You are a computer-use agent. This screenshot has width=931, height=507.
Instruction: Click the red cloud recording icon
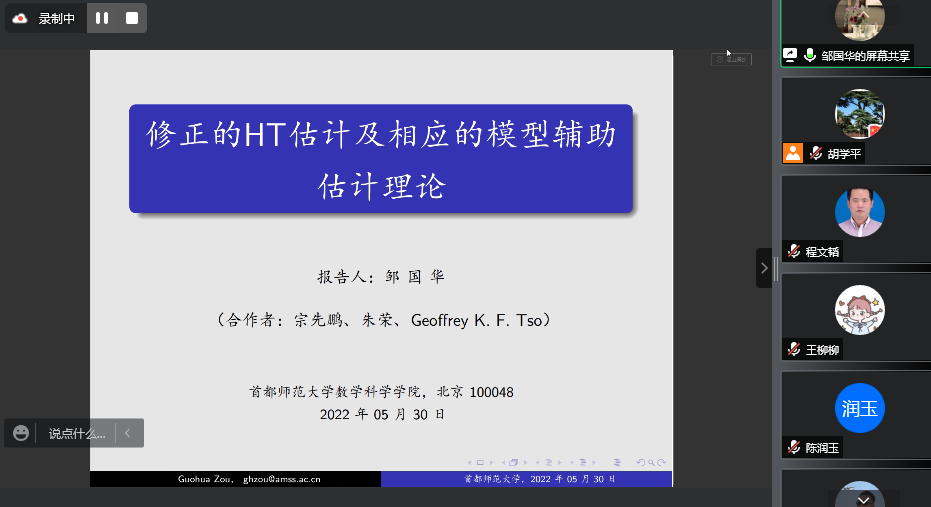click(20, 18)
